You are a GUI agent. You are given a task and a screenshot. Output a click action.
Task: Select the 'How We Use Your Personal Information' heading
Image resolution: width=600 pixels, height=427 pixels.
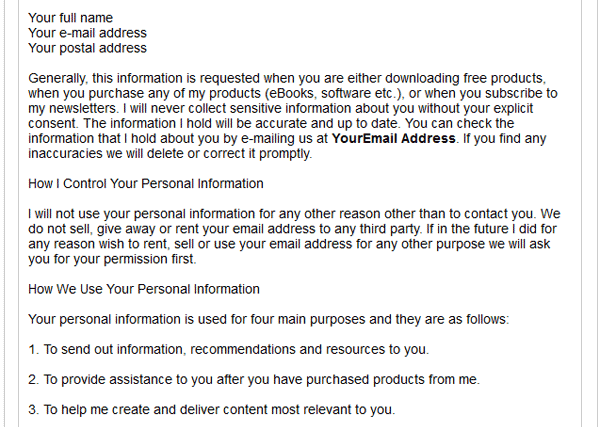pos(144,289)
